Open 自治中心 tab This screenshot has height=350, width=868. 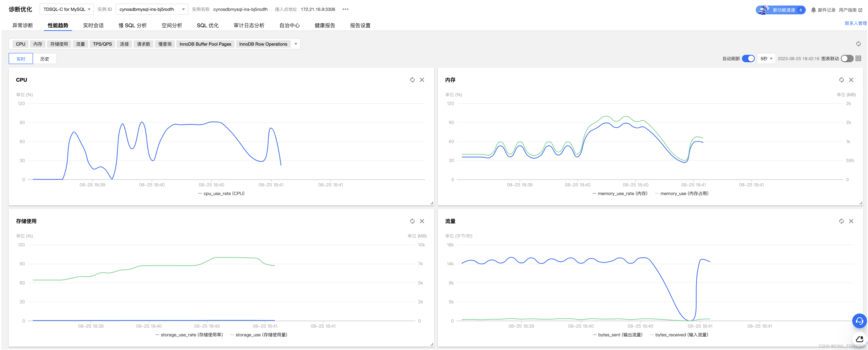coord(289,26)
